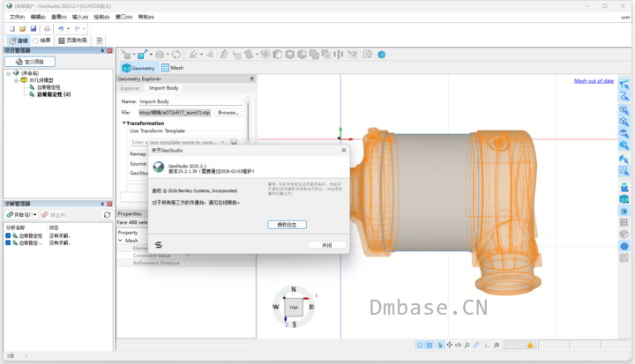Collapse the Transformation section
Screen dimensions: 635x364
click(x=124, y=123)
